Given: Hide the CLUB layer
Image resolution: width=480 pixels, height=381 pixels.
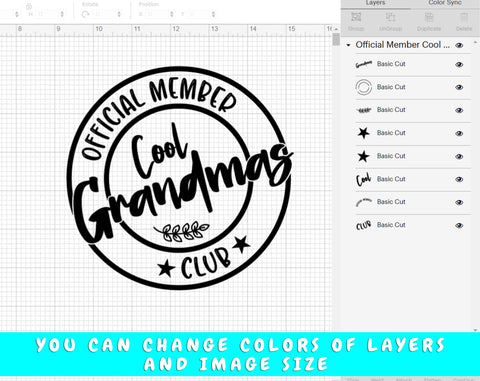Looking at the screenshot, I should point(459,226).
